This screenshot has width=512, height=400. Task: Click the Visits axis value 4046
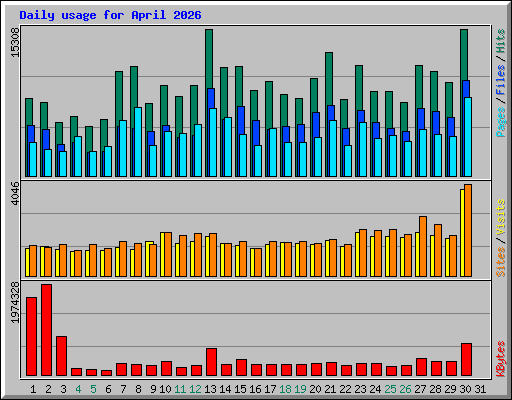15,194
